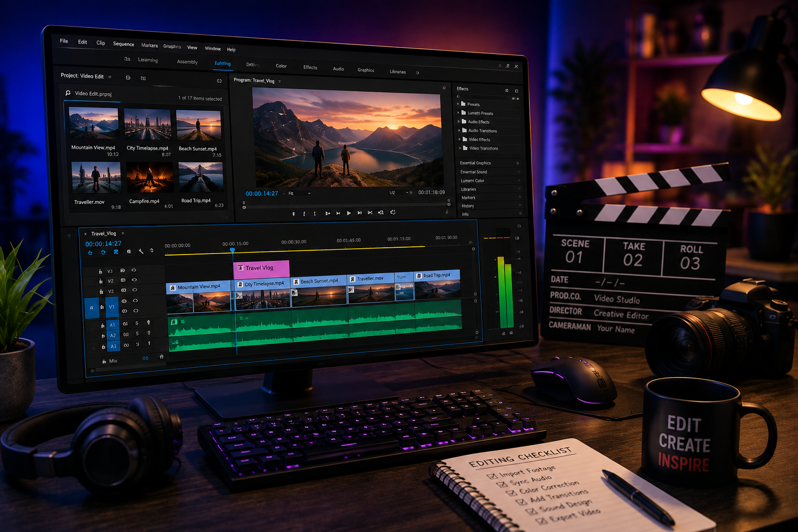Expand the Lumetri Presets folder arrow
The image size is (798, 532).
pyautogui.click(x=458, y=113)
